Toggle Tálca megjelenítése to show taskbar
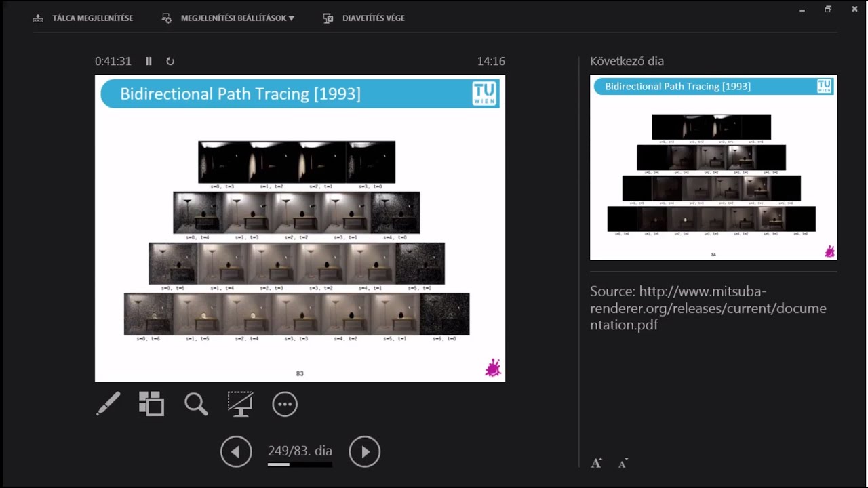Screen dimensions: 868x488 coord(83,18)
